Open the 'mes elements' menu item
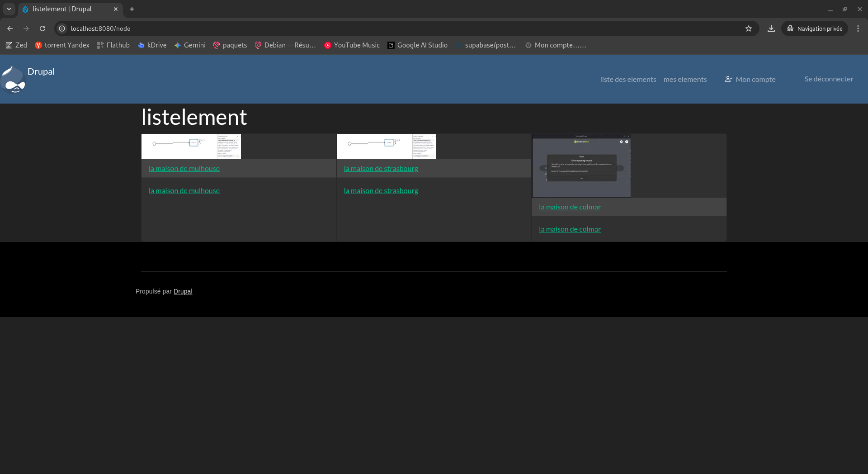The height and width of the screenshot is (474, 868). [x=685, y=80]
